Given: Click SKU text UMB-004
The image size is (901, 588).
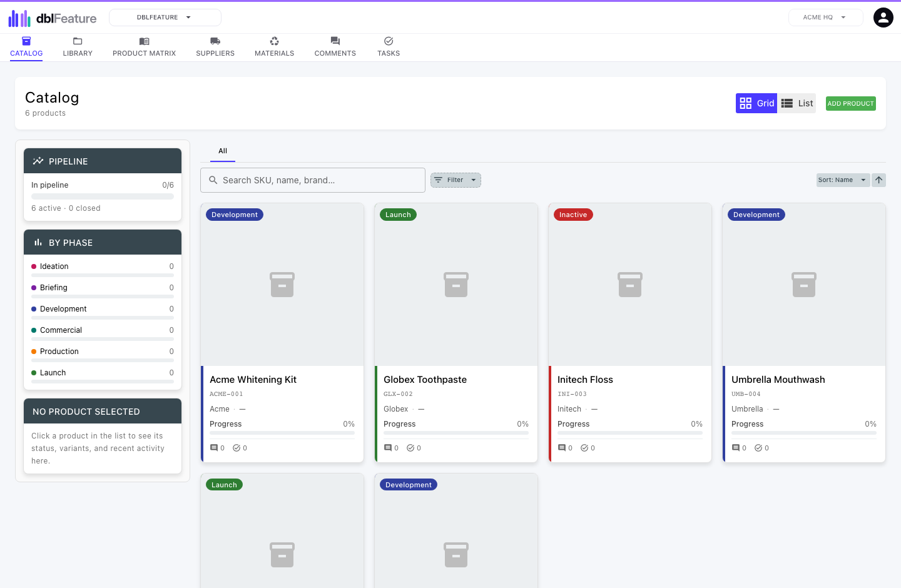Looking at the screenshot, I should 746,394.
